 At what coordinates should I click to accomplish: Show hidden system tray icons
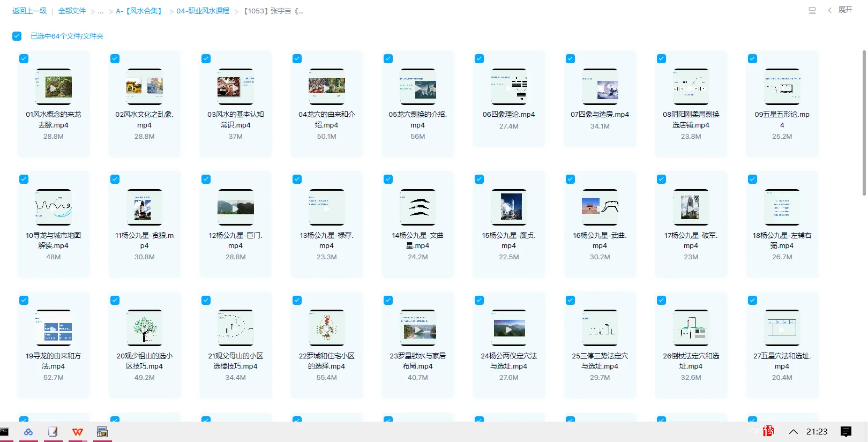[794, 432]
